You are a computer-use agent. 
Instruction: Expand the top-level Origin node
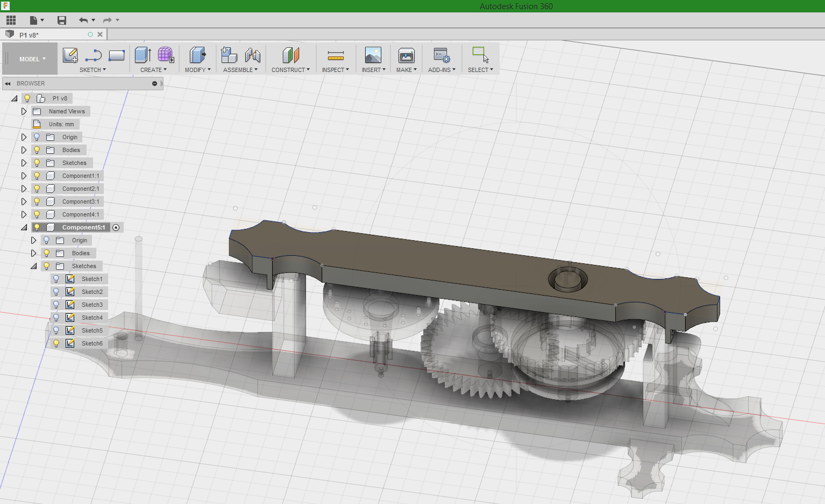tap(24, 137)
